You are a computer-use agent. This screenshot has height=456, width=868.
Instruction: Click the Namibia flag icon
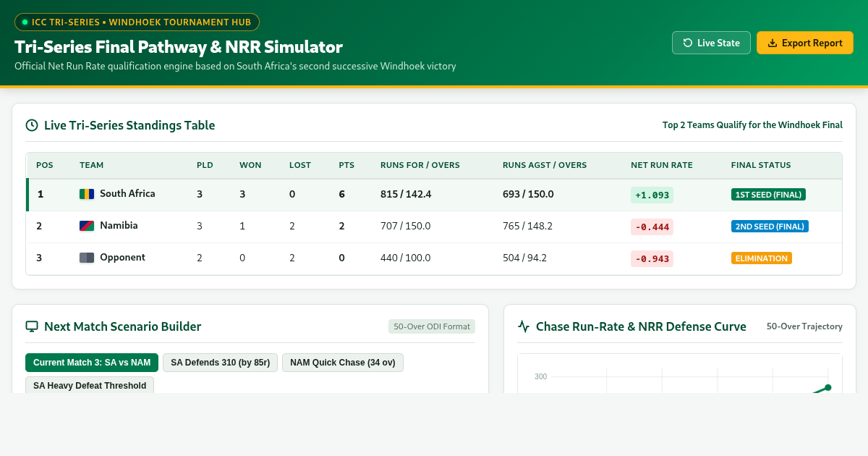pos(87,226)
